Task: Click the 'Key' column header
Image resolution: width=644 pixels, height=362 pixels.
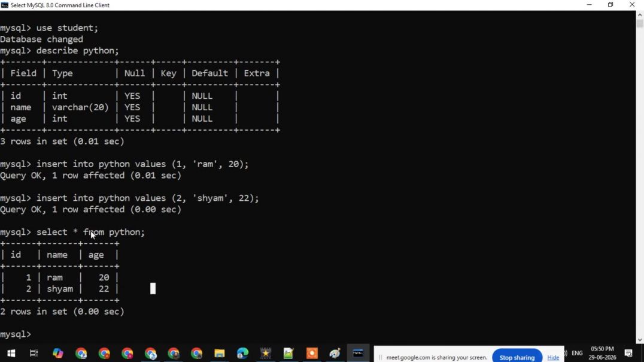Action: point(168,73)
